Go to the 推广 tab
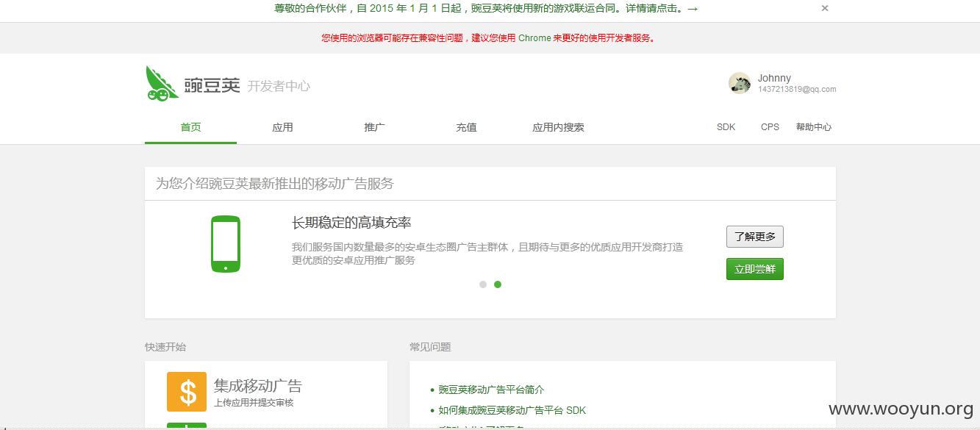Image resolution: width=980 pixels, height=430 pixels. point(374,127)
